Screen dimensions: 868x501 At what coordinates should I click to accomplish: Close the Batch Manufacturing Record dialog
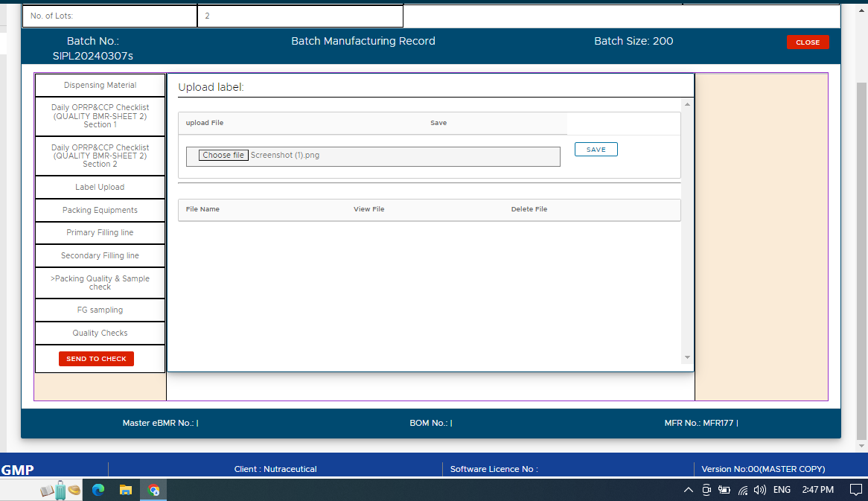click(x=807, y=42)
